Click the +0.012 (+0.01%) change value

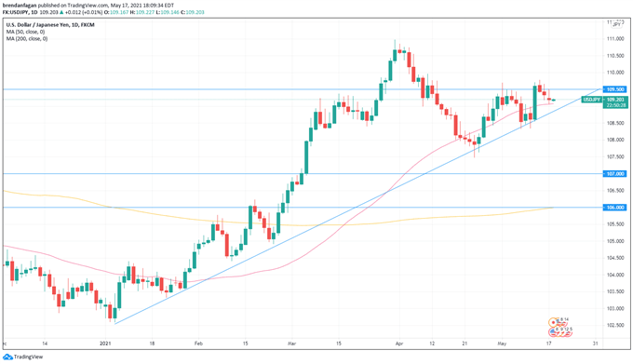pyautogui.click(x=84, y=12)
